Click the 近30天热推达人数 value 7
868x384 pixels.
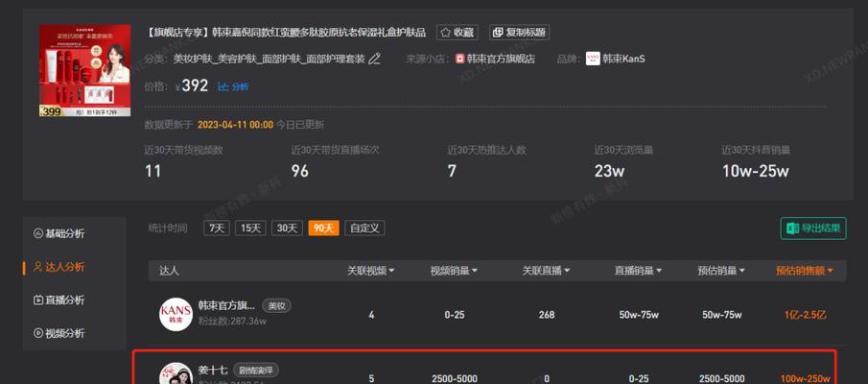[452, 171]
